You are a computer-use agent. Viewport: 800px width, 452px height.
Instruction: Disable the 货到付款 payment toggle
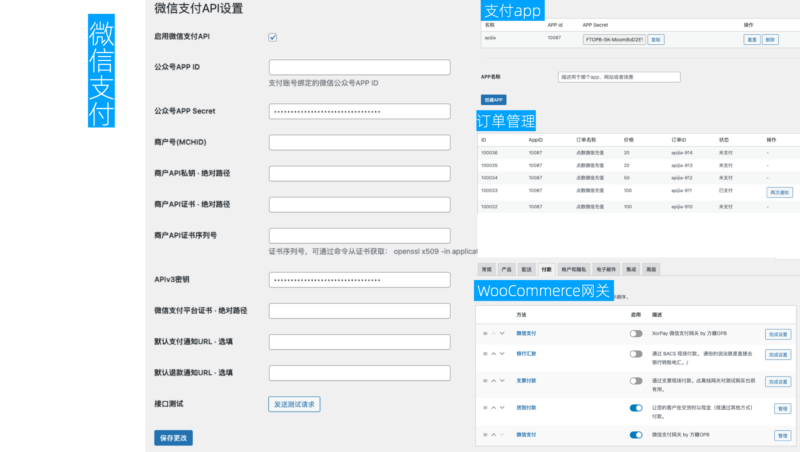(636, 408)
